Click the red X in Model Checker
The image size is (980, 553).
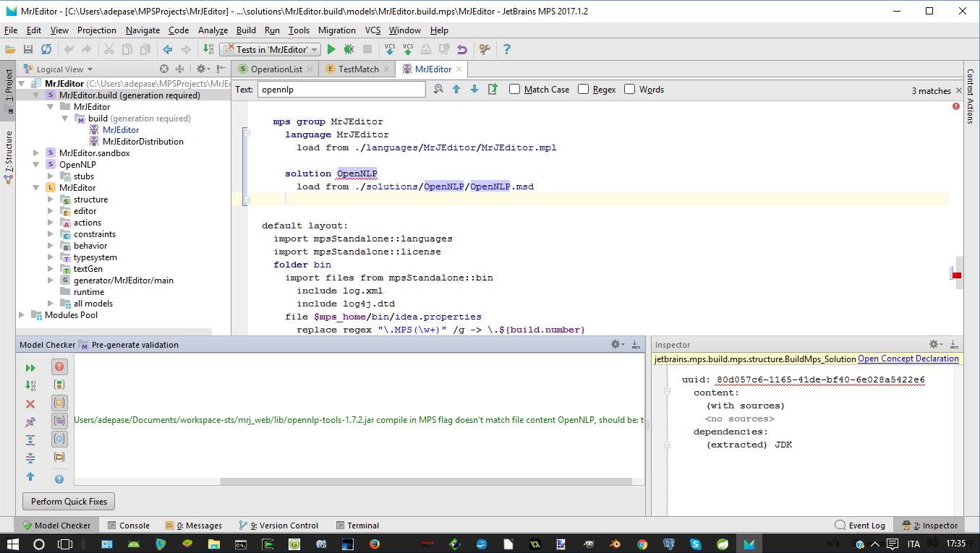(30, 404)
